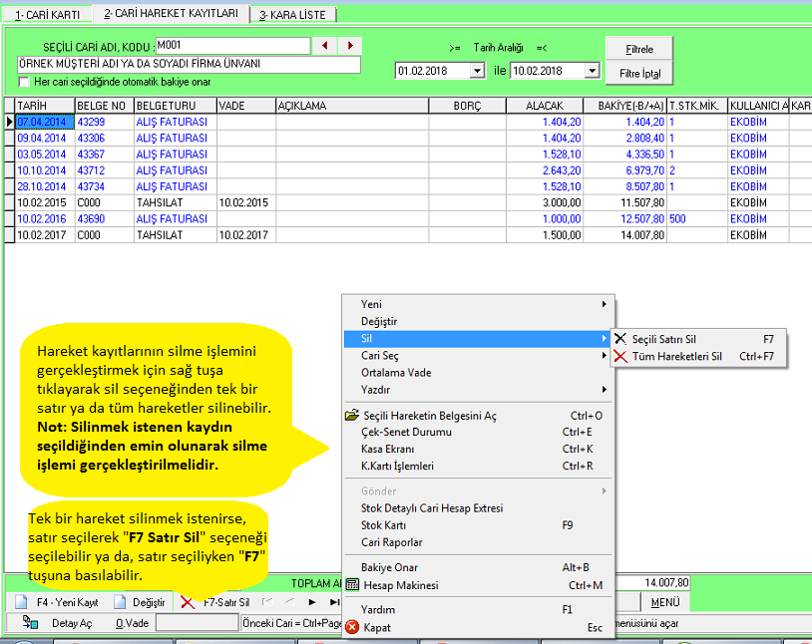Click the F4 - Yeni Kayıt toolbar button
Screen dimensions: 812x644
pyautogui.click(x=57, y=602)
